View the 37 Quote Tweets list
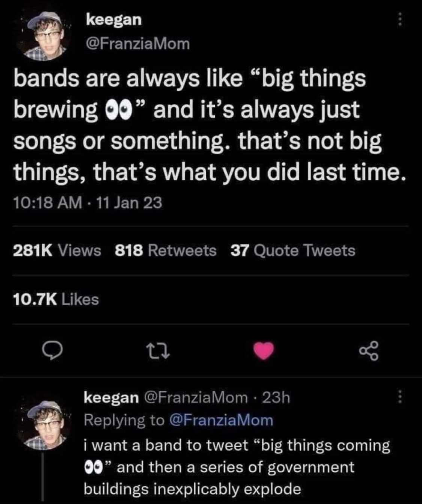Screen dimensions: 422x504 (292, 250)
